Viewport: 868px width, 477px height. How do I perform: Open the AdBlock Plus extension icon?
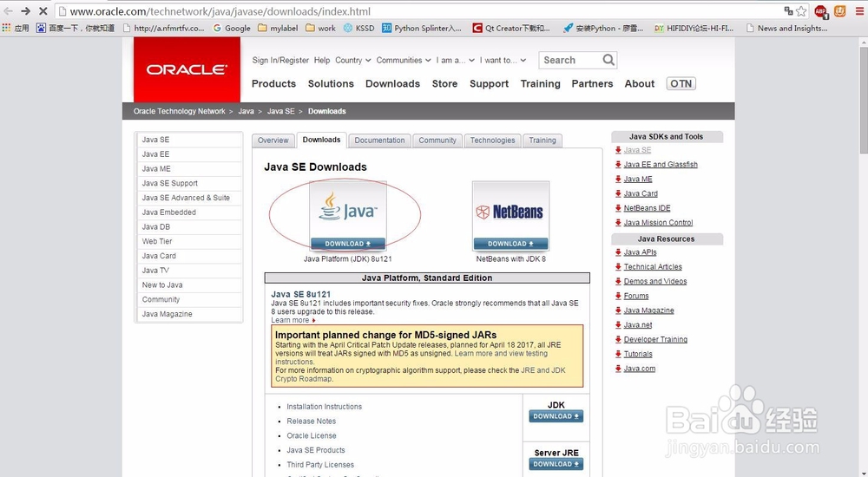click(821, 11)
